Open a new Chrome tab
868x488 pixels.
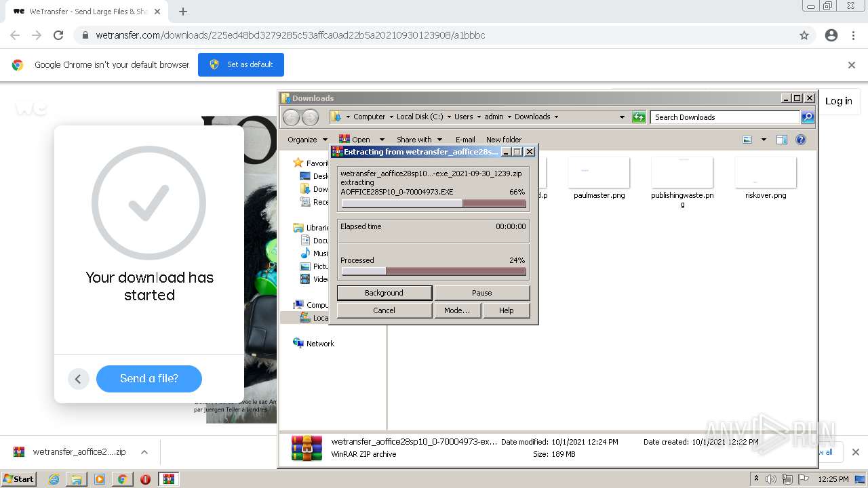tap(182, 12)
